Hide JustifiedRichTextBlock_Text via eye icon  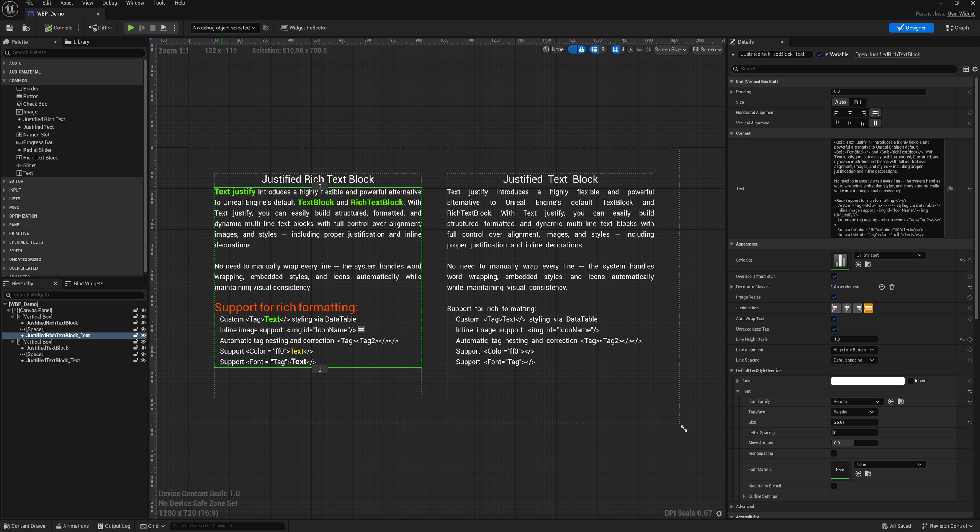[x=143, y=336]
